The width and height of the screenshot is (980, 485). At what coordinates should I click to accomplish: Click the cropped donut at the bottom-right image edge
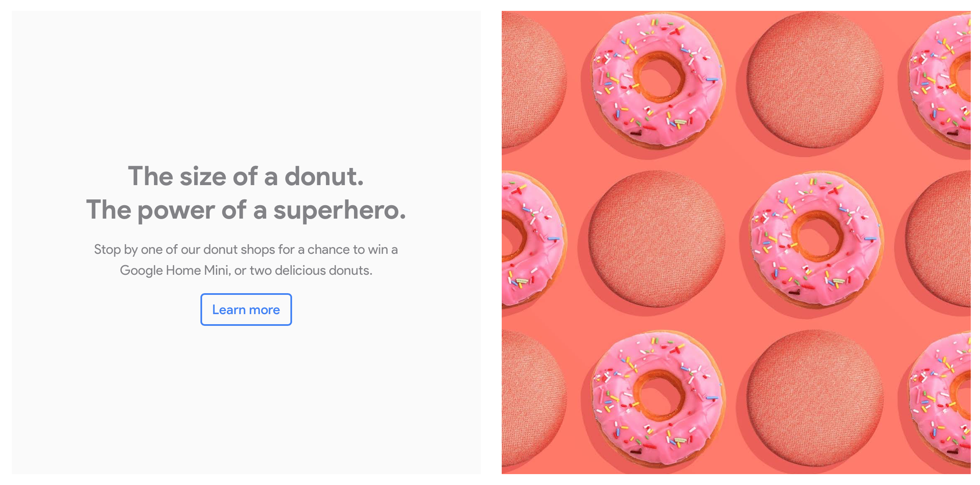pos(939,398)
